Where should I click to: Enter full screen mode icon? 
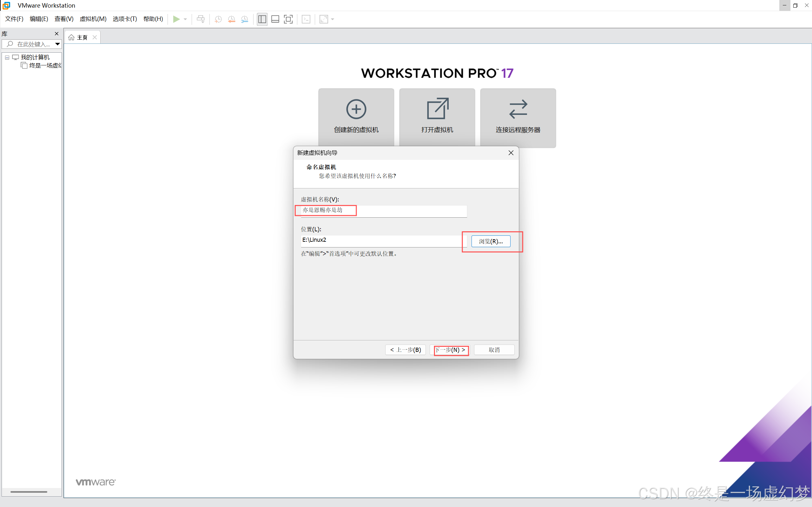288,19
